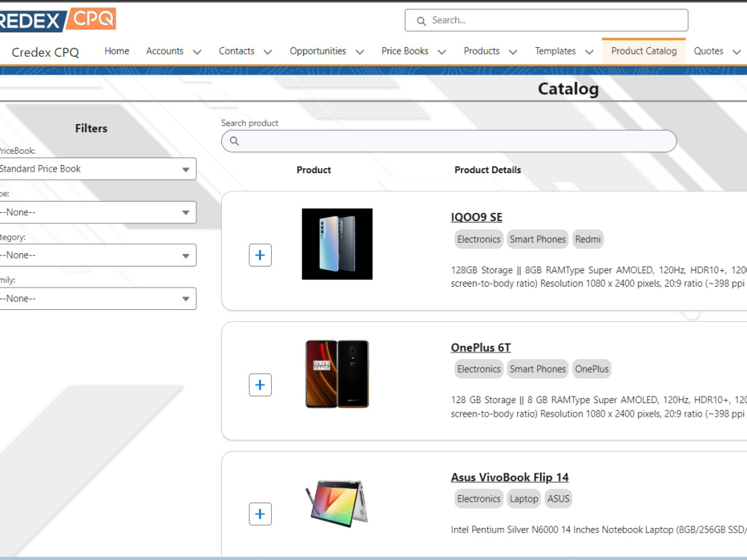Screen dimensions: 747x560
Task: Open the Price Books menu chevron
Action: point(442,52)
